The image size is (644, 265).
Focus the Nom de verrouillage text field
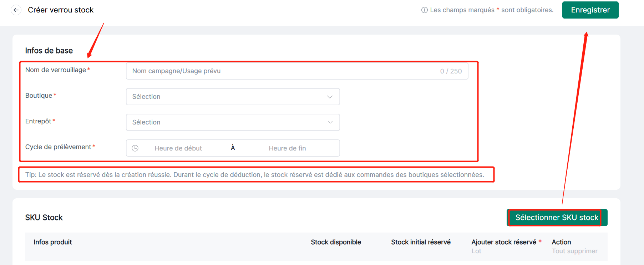click(282, 71)
